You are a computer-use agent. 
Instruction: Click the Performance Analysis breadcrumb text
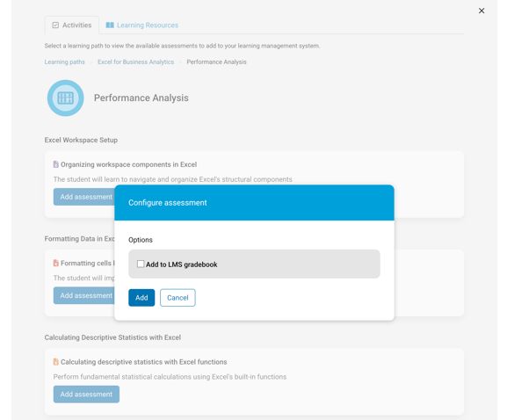click(x=217, y=62)
